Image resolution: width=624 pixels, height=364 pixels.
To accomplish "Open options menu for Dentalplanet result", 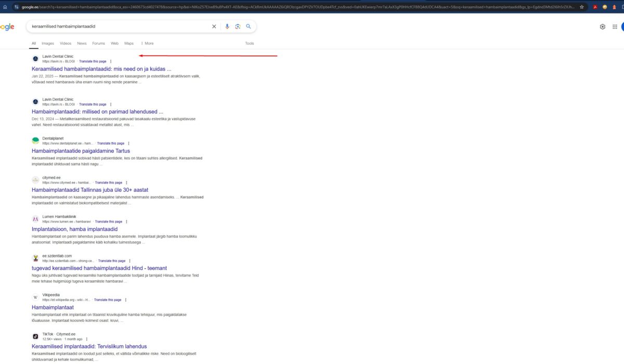I will (x=128, y=144).
